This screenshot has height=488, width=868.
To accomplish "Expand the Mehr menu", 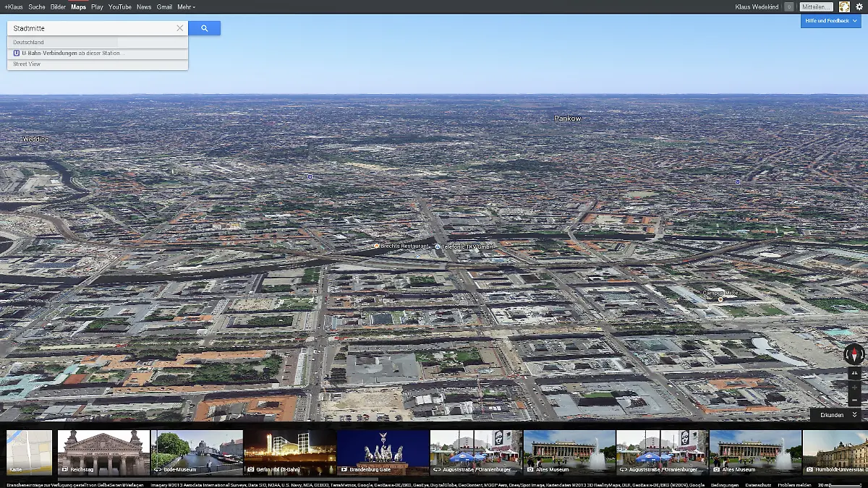I will (186, 7).
